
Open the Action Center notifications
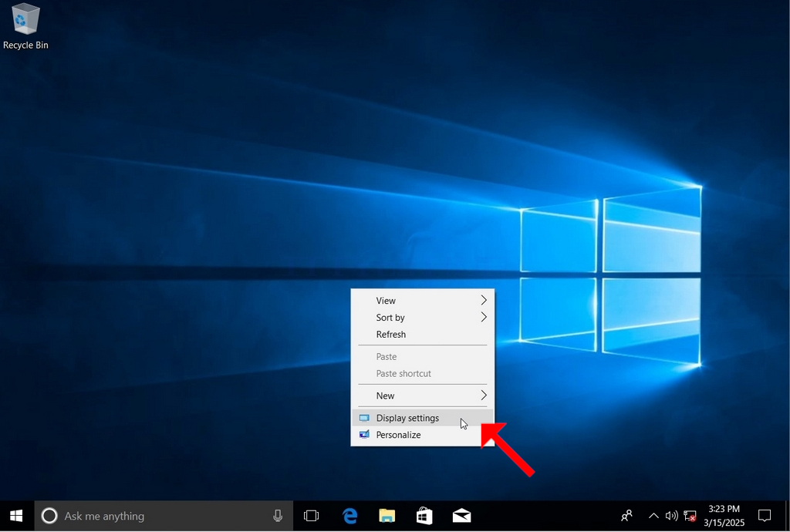click(x=765, y=516)
